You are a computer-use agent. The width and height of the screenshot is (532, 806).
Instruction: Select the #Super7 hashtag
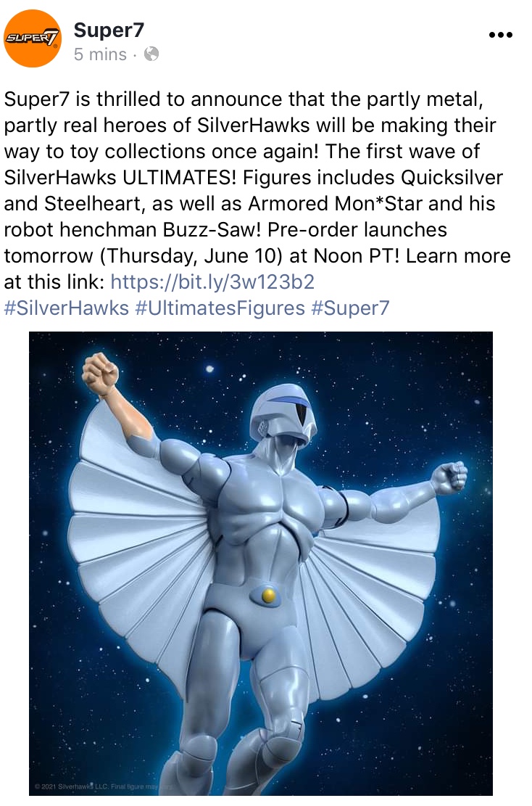[x=350, y=308]
